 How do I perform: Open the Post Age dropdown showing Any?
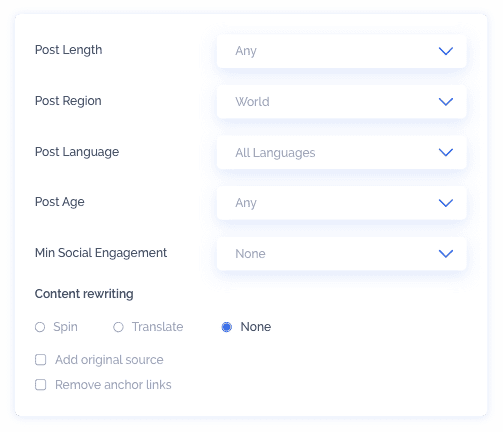pos(341,203)
